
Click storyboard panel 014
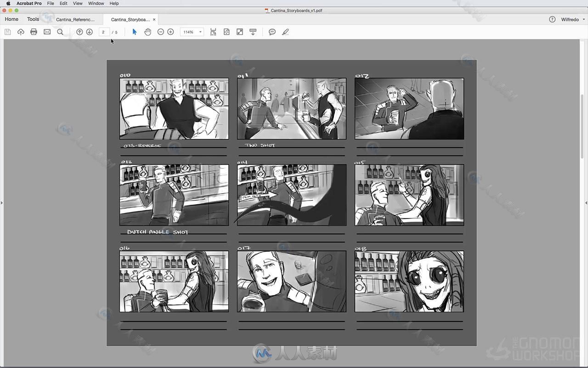pyautogui.click(x=292, y=195)
